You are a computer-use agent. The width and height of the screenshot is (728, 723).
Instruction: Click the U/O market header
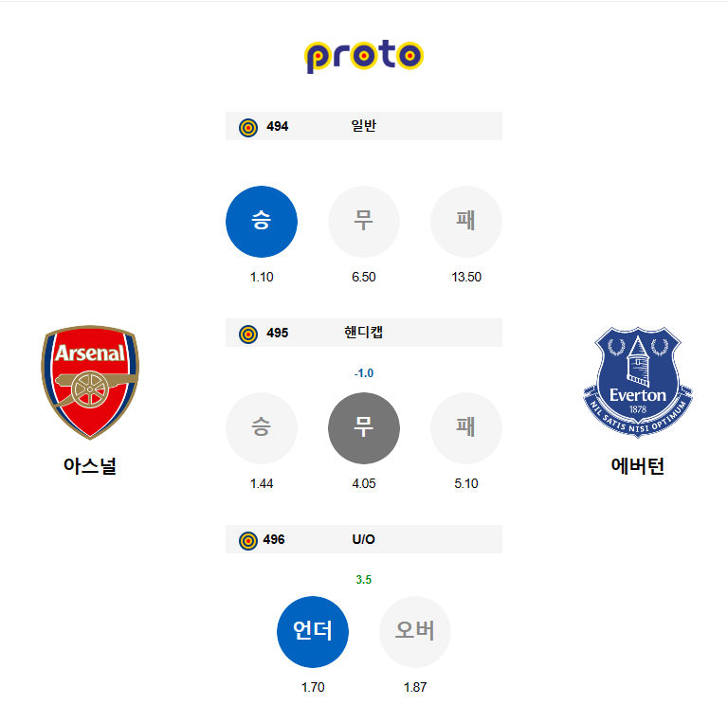(363, 539)
